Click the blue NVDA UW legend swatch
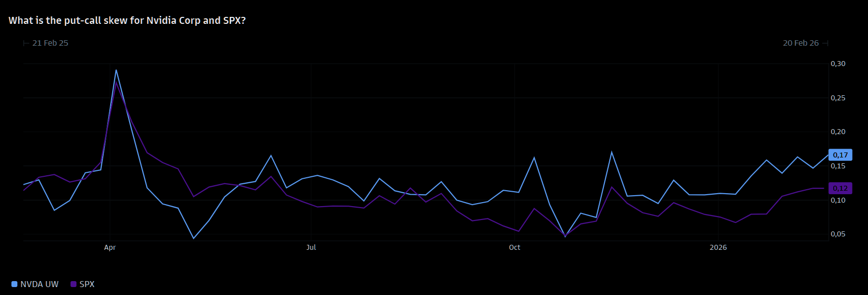The image size is (868, 295). (x=14, y=284)
